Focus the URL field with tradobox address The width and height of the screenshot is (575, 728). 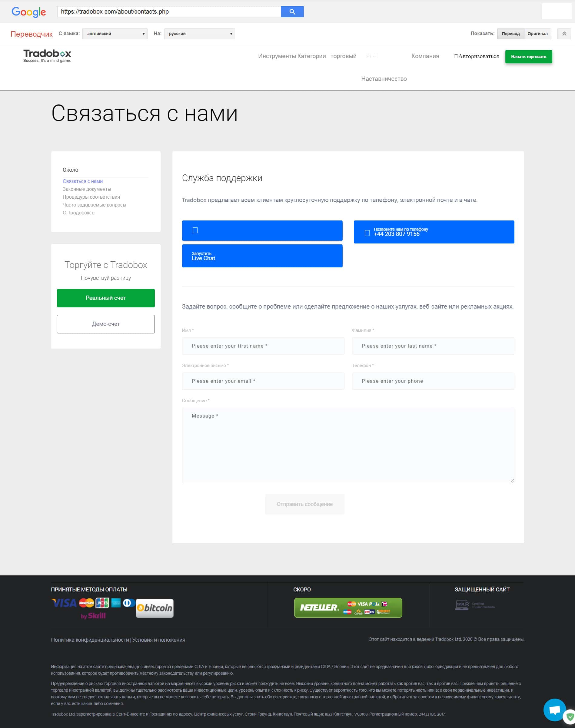pos(169,12)
